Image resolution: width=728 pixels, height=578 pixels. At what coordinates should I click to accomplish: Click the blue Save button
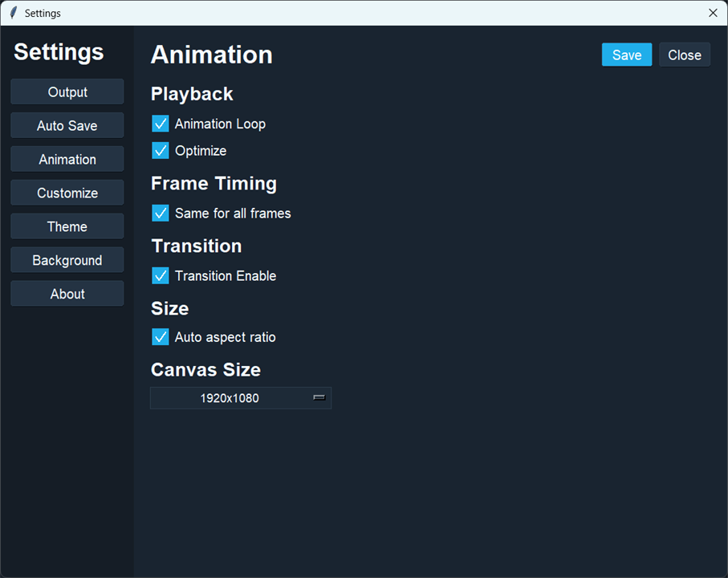pyautogui.click(x=627, y=55)
